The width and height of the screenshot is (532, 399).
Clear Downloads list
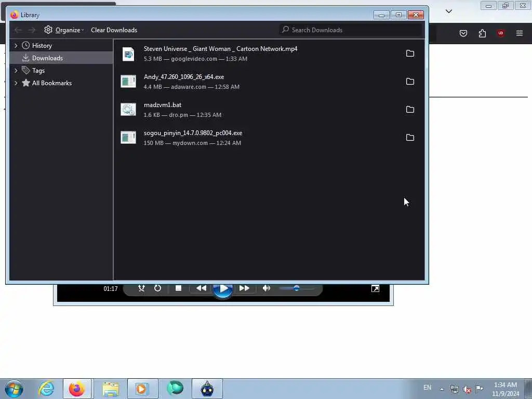[114, 30]
